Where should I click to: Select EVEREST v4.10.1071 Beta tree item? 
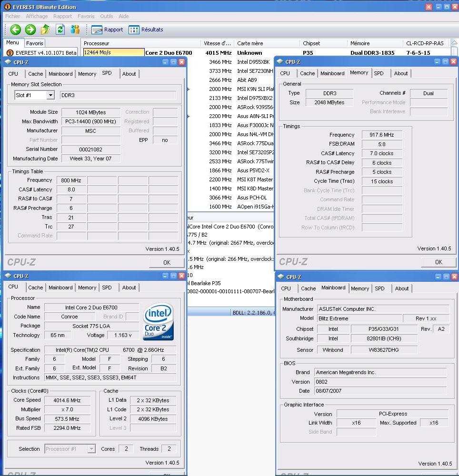point(42,53)
